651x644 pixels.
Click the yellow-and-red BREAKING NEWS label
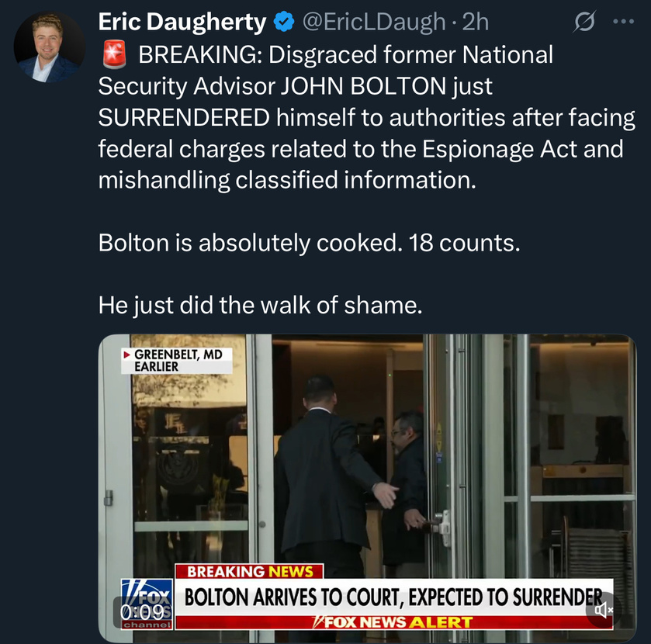click(x=249, y=572)
